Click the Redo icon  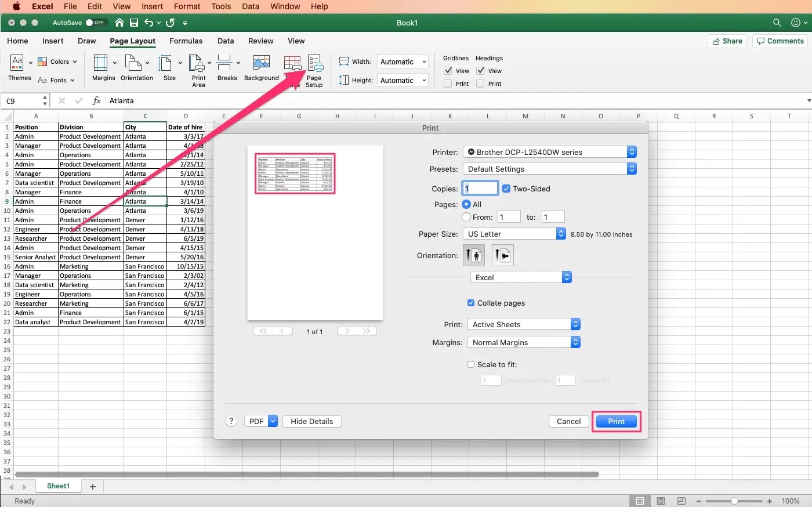170,23
